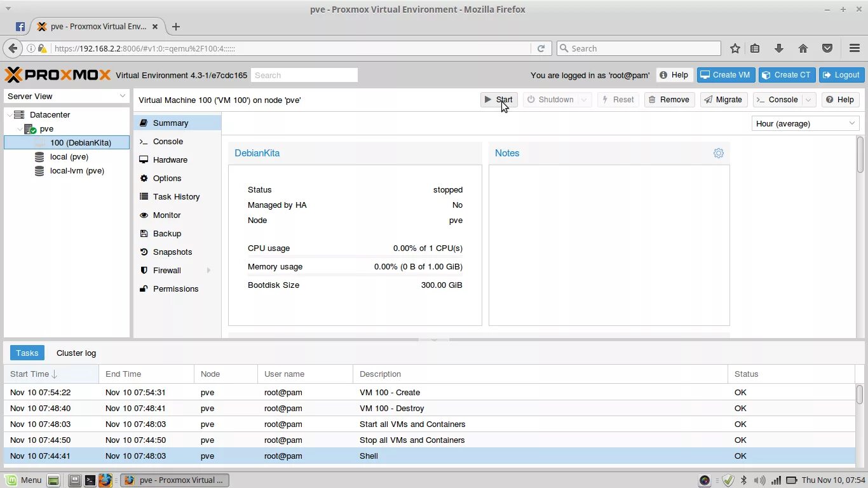Open the Server View dropdown
This screenshot has height=488, width=868.
click(67, 97)
